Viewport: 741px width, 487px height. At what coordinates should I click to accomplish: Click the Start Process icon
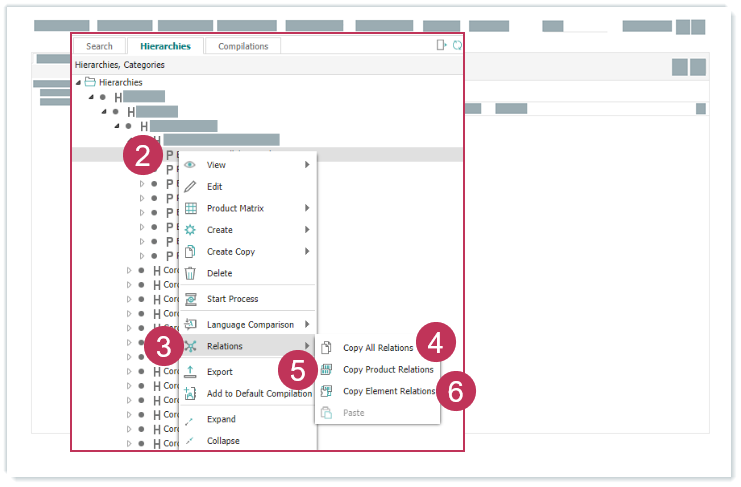190,299
